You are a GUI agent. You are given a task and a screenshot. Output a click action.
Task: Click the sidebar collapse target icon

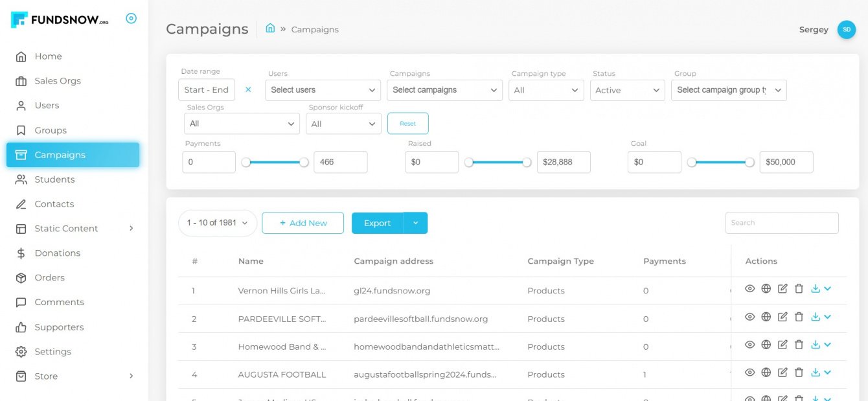(131, 19)
